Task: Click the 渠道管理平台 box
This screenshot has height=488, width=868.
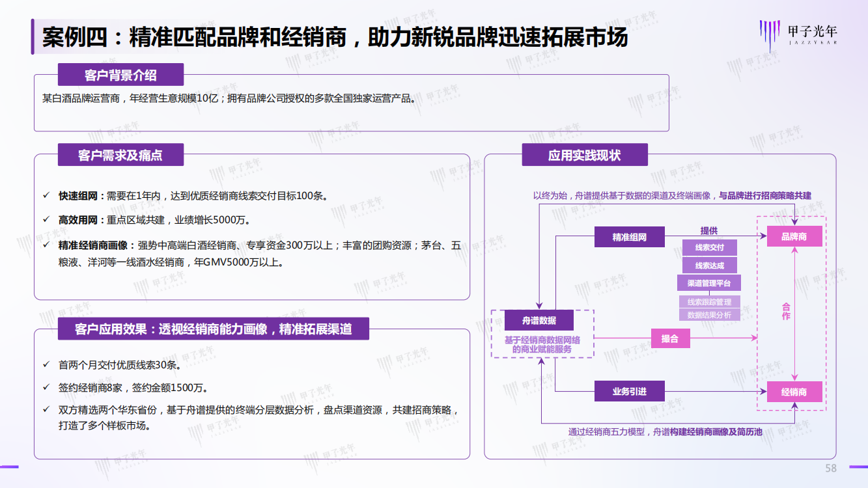Action: click(709, 283)
